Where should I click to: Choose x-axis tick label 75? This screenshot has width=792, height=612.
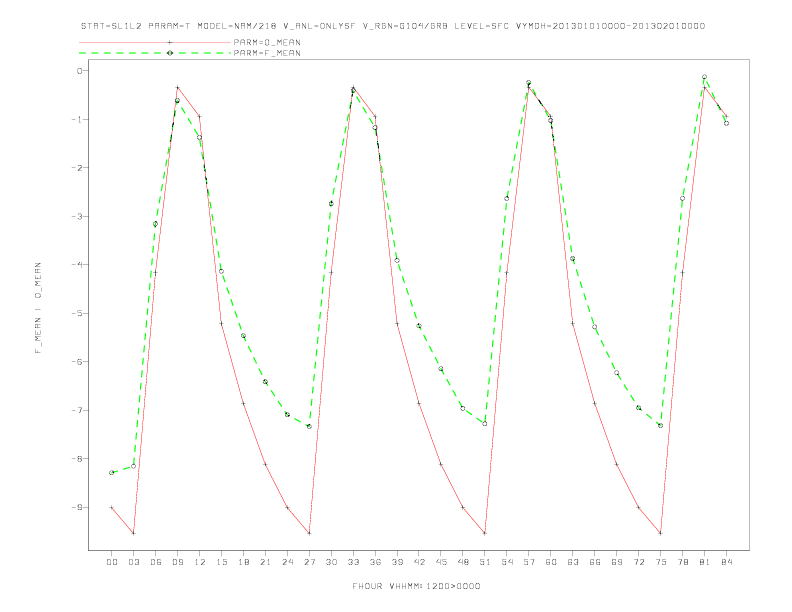coord(661,562)
